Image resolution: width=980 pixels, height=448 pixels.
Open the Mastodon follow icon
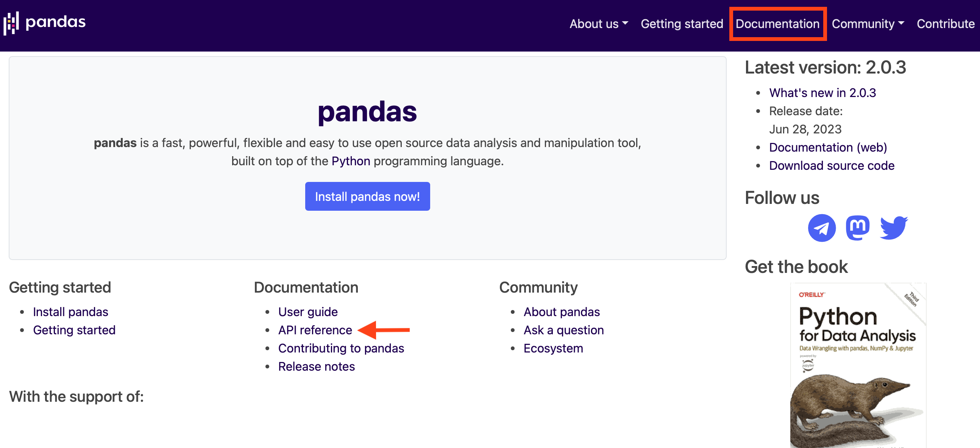pos(857,228)
